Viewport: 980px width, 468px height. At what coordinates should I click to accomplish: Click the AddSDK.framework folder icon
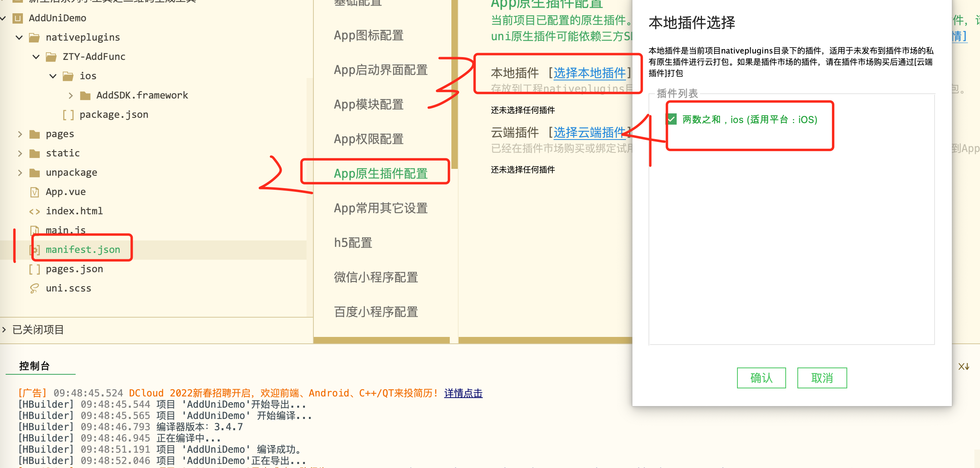click(85, 96)
